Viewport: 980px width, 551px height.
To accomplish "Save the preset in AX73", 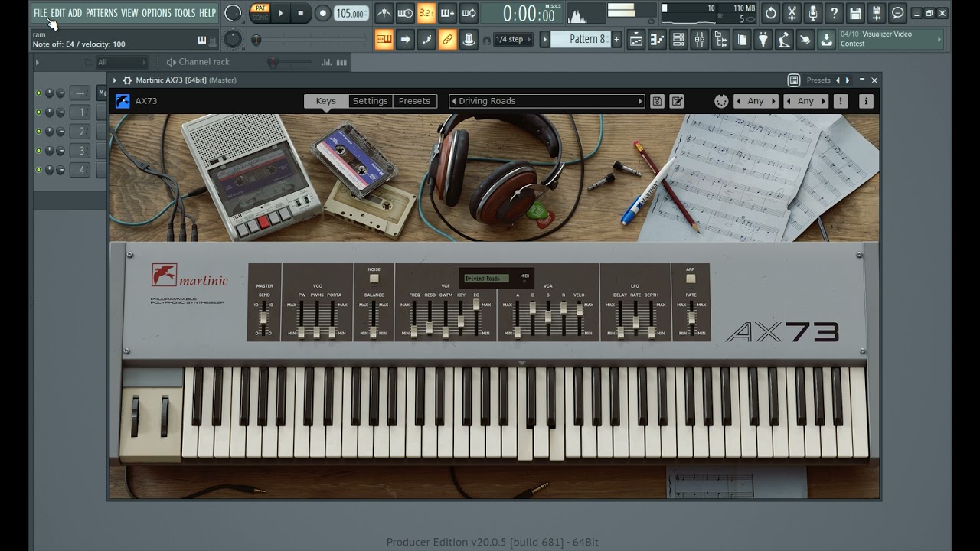I will click(x=657, y=101).
